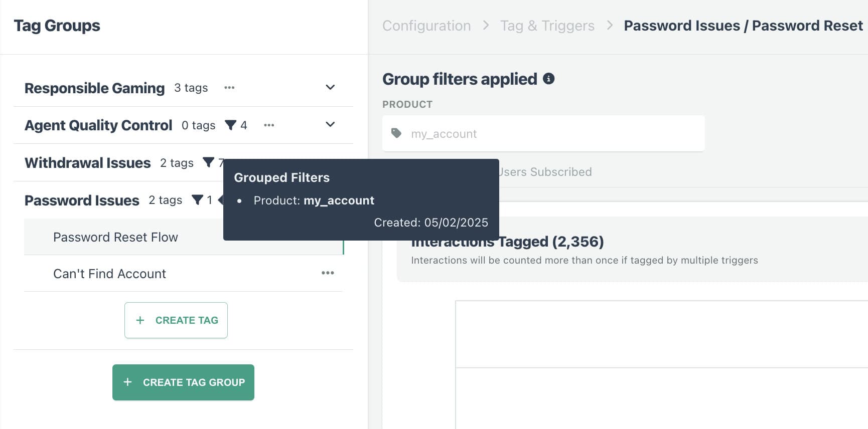The width and height of the screenshot is (868, 429).
Task: Select the Responsible Gaming tag group
Action: (94, 88)
